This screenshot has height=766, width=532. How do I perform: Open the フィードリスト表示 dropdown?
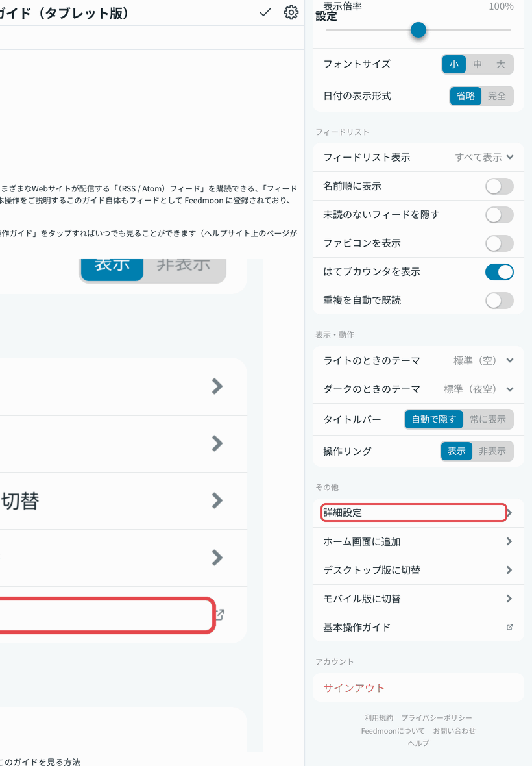pos(418,157)
